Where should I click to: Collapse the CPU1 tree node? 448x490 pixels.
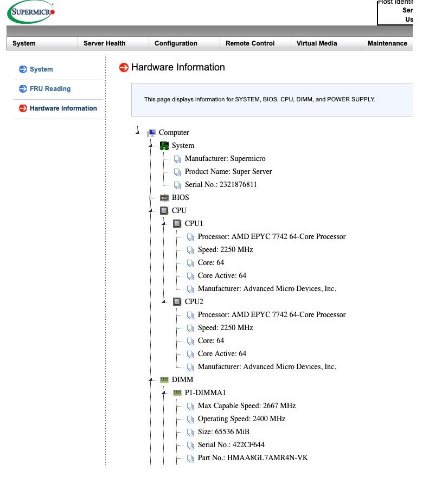click(163, 224)
